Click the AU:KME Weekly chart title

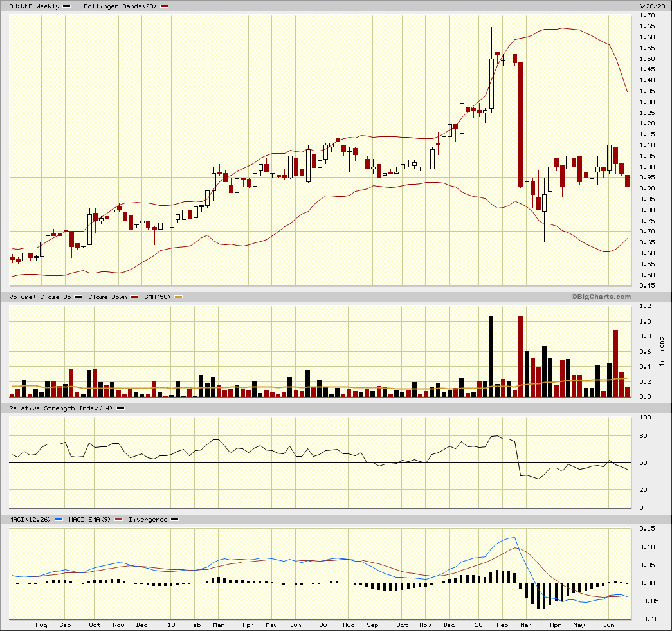pyautogui.click(x=35, y=6)
